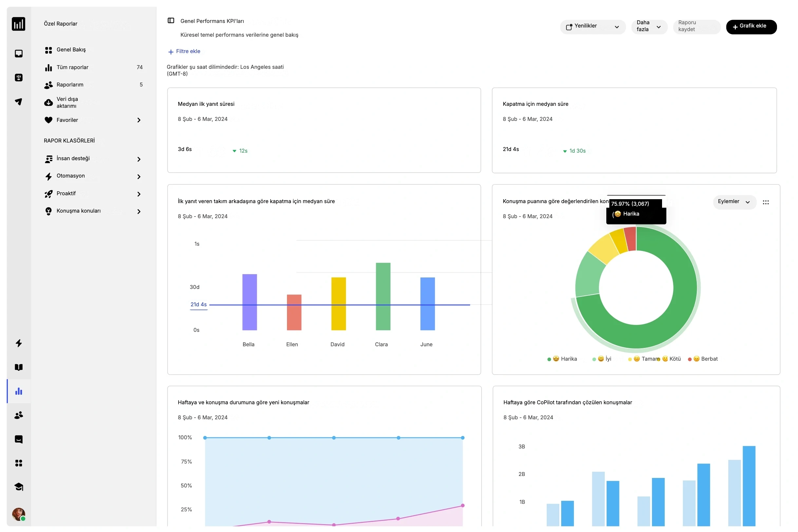798x532 pixels.
Task: Select the Reports bar chart icon in rail
Action: [x=19, y=391]
